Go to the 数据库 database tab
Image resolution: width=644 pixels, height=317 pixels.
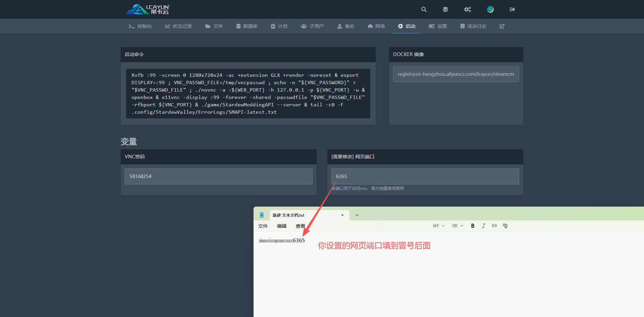click(247, 26)
